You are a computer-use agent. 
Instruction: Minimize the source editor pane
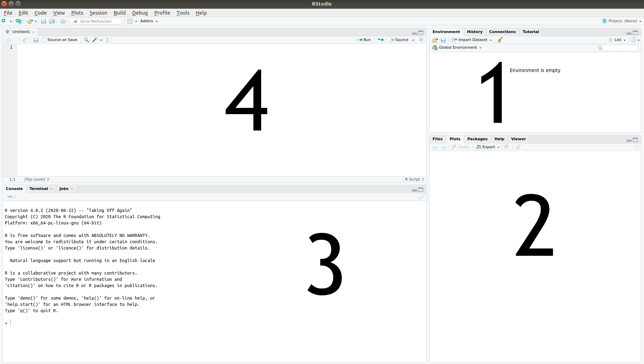[x=414, y=33]
